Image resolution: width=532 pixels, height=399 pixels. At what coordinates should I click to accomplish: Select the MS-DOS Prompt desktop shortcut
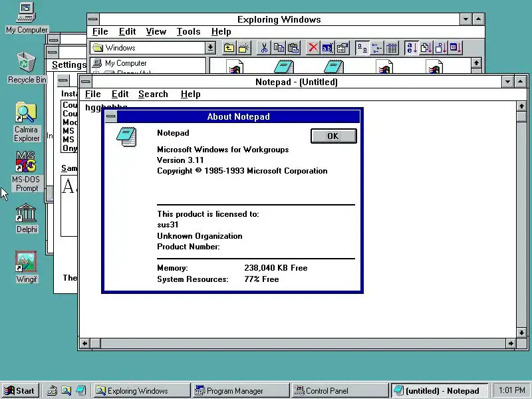coord(27,172)
